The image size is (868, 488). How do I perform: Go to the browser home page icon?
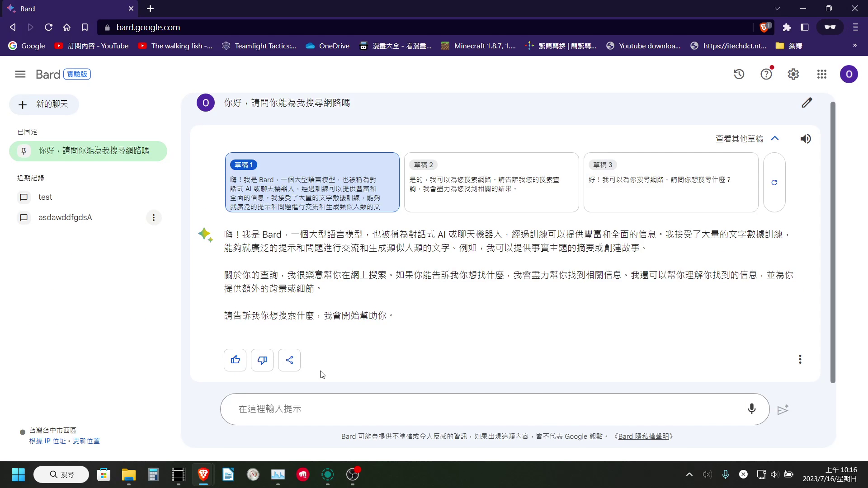tap(66, 27)
